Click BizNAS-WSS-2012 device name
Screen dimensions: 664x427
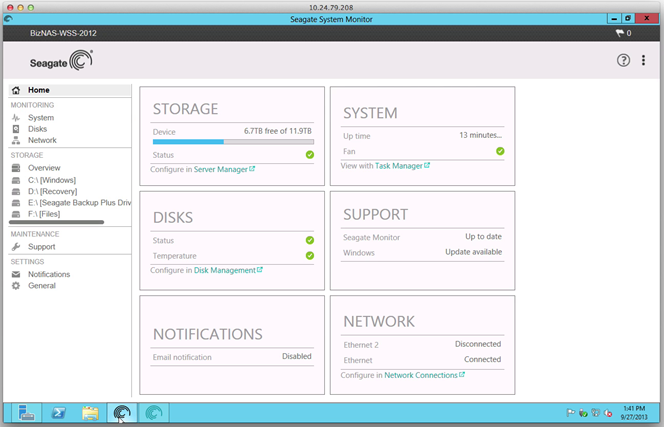point(63,33)
